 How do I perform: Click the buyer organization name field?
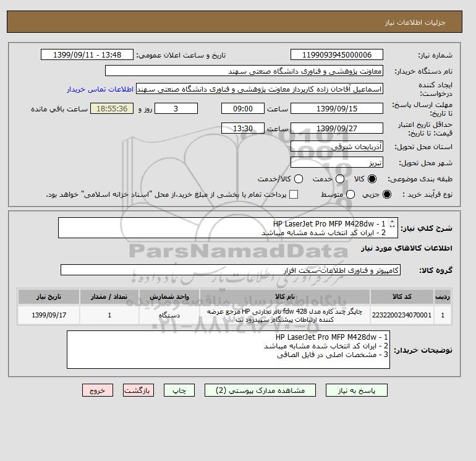244,71
